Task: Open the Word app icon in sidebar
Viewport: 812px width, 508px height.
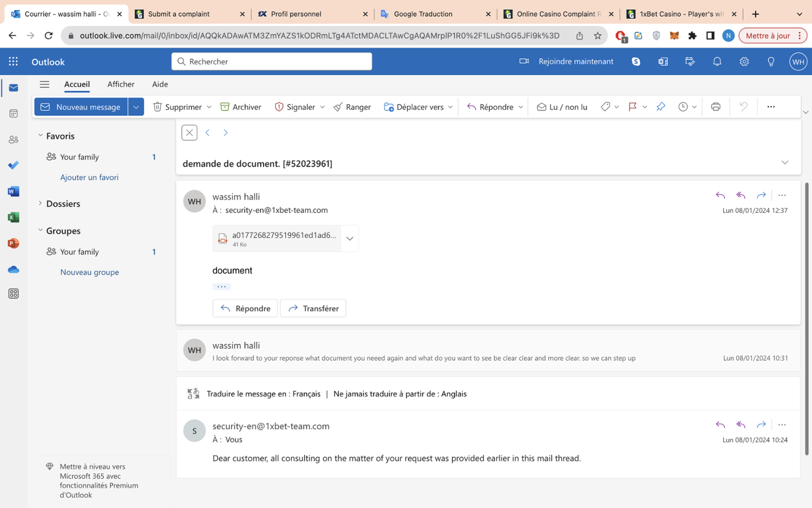Action: tap(14, 191)
